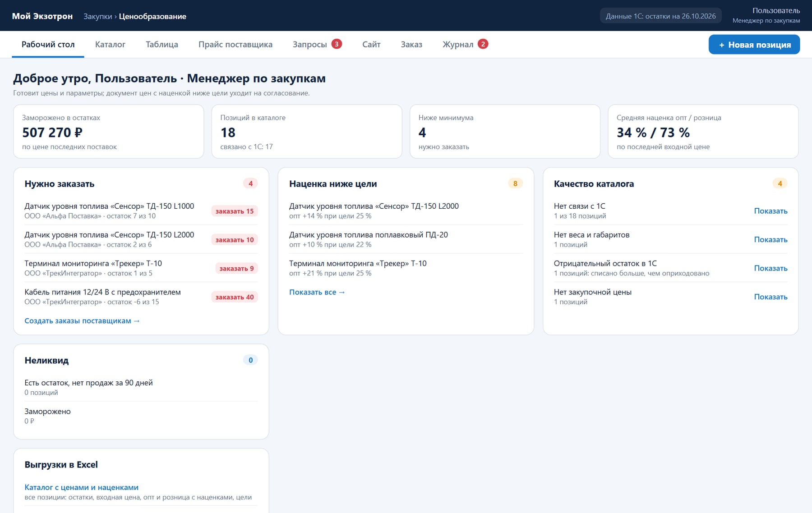Open the Заказ tab

click(x=411, y=44)
